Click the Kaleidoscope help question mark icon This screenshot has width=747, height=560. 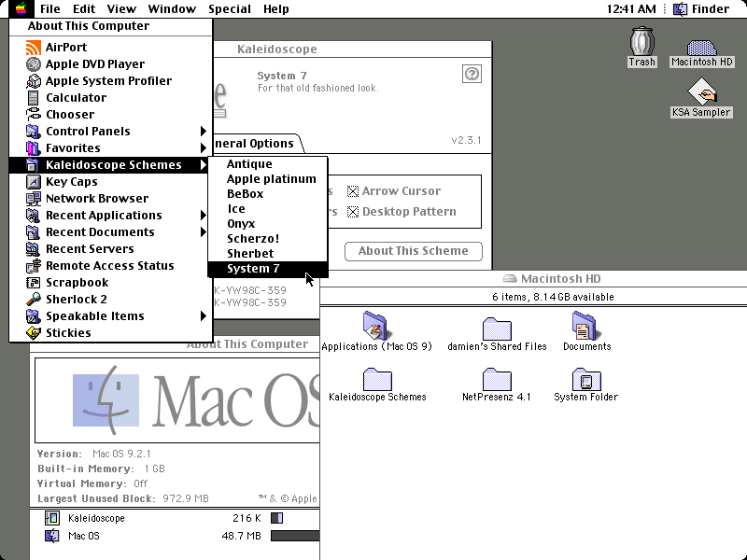coord(472,74)
